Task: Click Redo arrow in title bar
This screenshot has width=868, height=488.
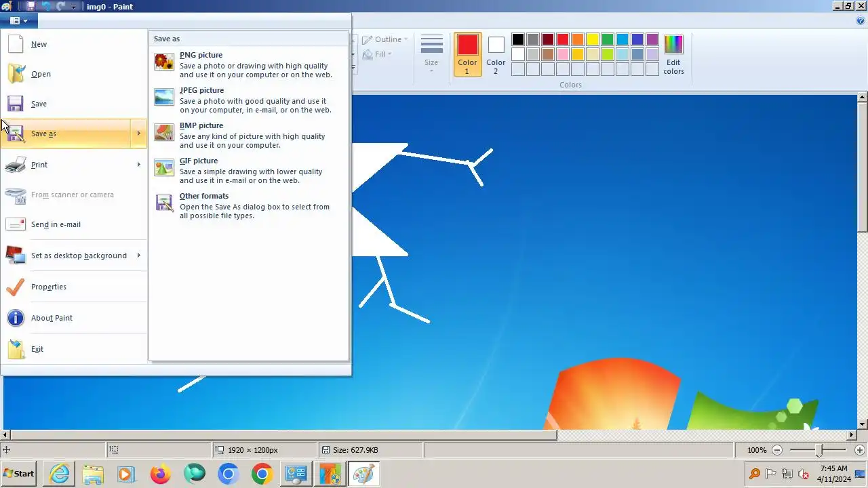Action: (60, 6)
